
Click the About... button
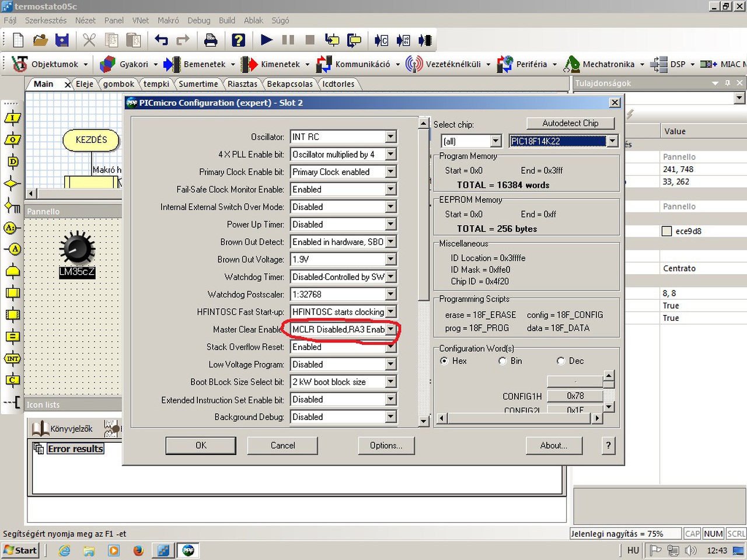553,446
